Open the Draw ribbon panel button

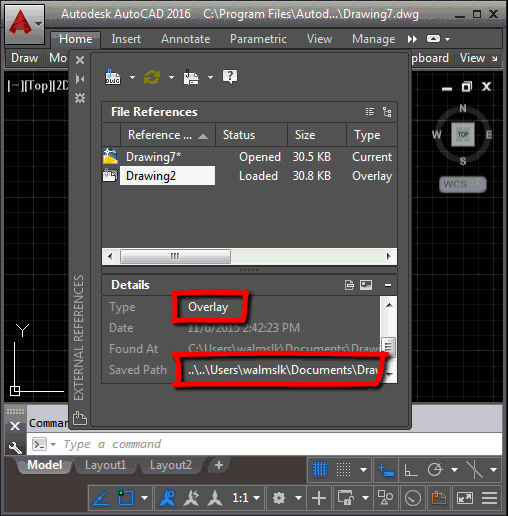coord(24,58)
